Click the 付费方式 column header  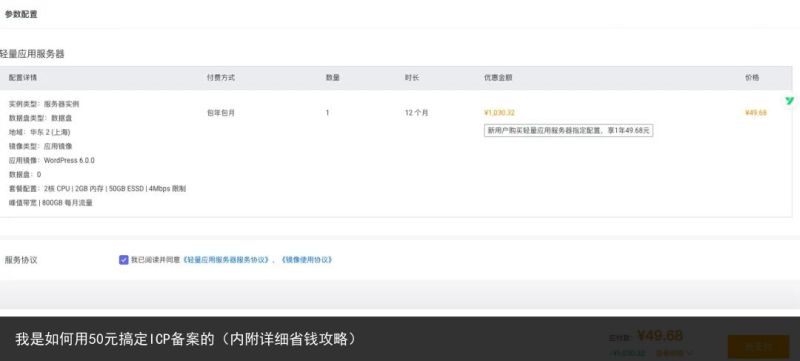[220, 78]
